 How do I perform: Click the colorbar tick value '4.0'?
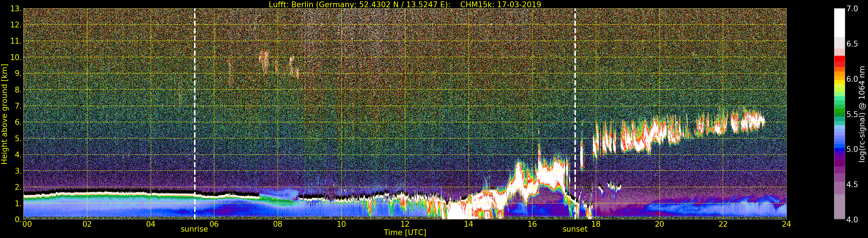click(x=852, y=220)
